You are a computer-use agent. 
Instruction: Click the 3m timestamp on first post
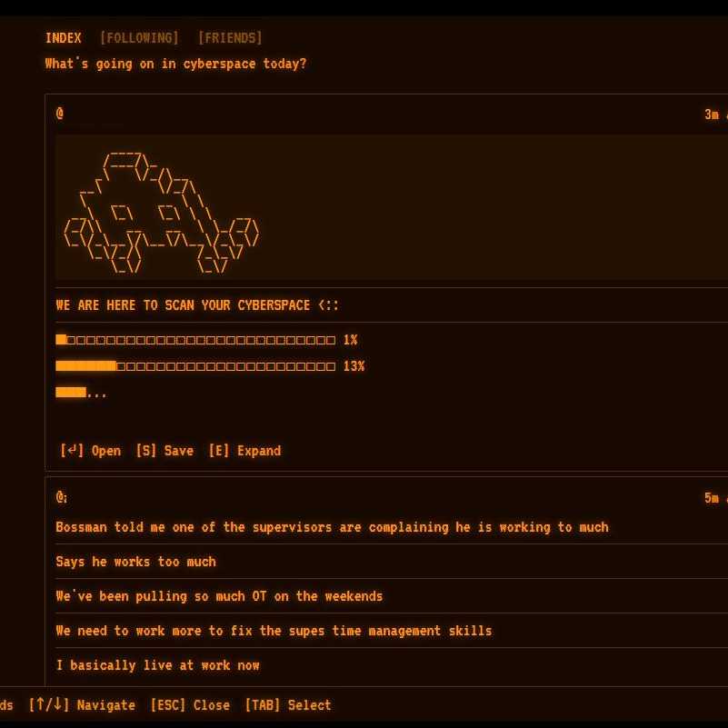[x=713, y=115]
